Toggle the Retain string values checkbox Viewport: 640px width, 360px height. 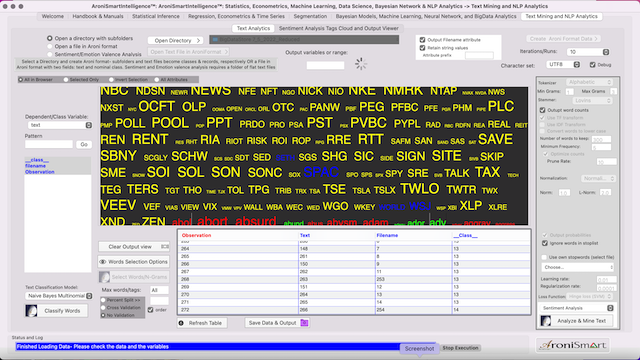pos(422,48)
